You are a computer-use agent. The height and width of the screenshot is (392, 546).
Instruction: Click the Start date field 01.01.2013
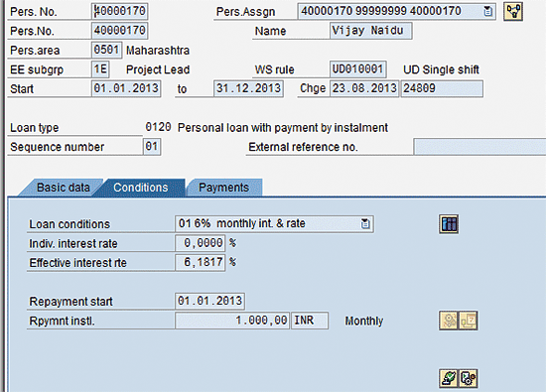click(x=126, y=88)
